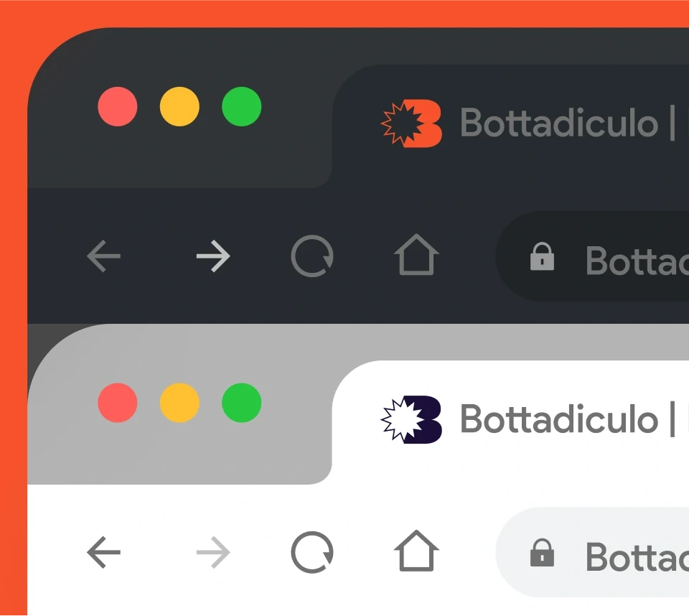Click the lock icon in light address bar
The height and width of the screenshot is (616, 689).
coord(543,552)
